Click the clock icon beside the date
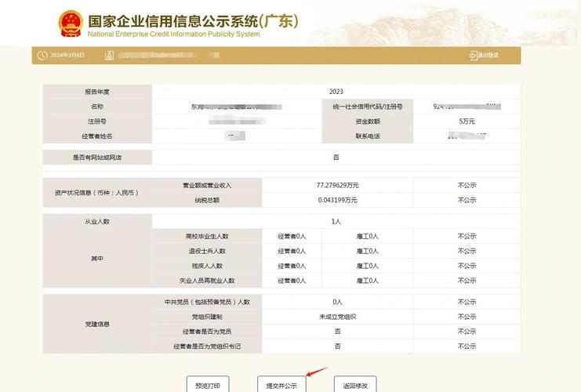 click(42, 55)
